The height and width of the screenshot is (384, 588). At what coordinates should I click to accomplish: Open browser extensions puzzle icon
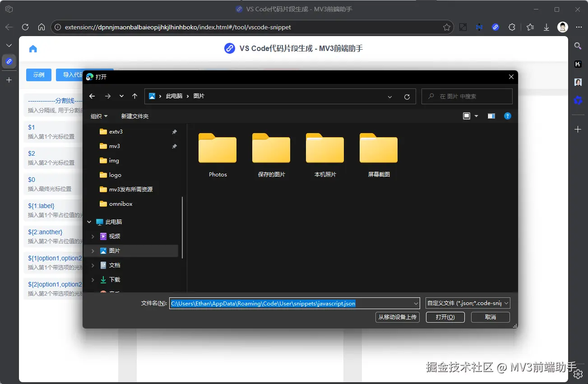[512, 27]
